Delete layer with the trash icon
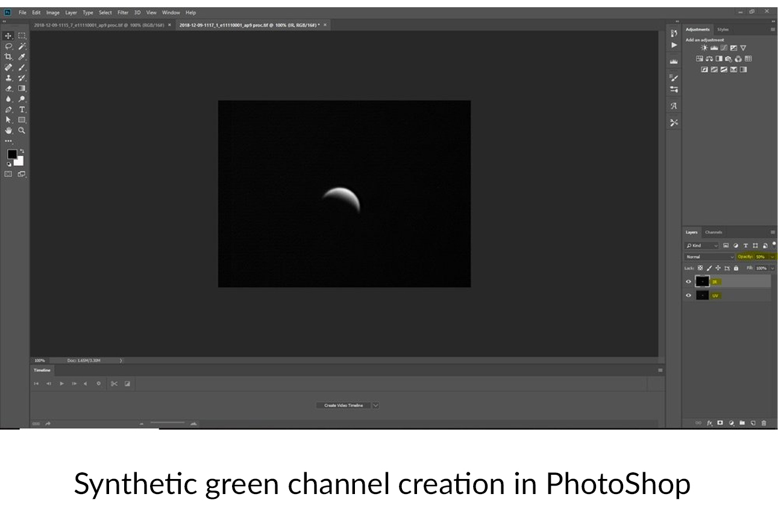 pyautogui.click(x=764, y=423)
